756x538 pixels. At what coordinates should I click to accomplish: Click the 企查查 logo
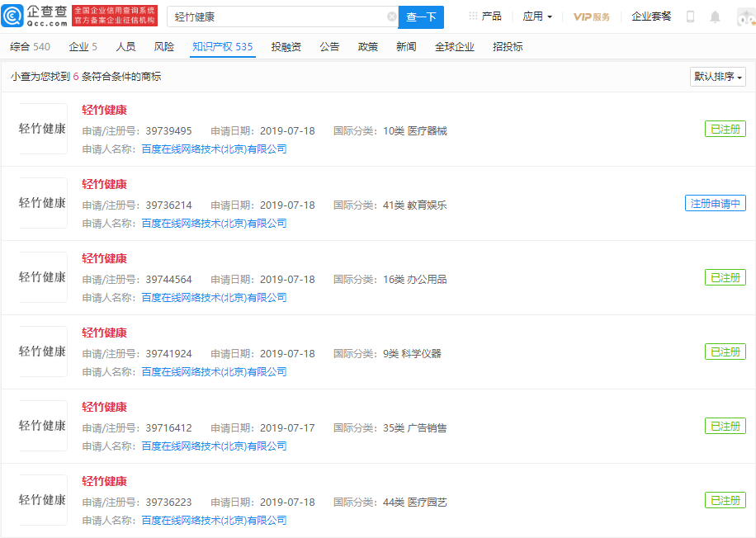click(x=39, y=15)
